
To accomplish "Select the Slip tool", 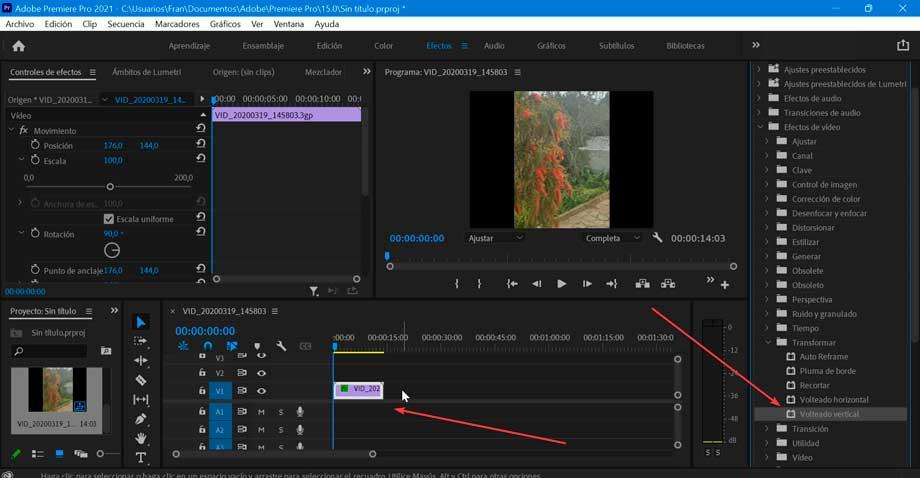I will (x=141, y=399).
